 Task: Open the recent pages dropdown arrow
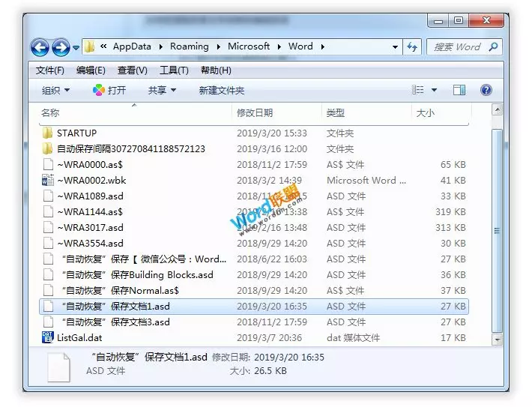(x=76, y=47)
